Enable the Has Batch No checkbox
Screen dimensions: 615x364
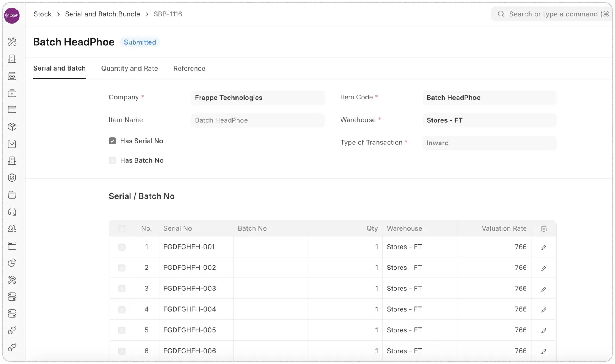113,160
